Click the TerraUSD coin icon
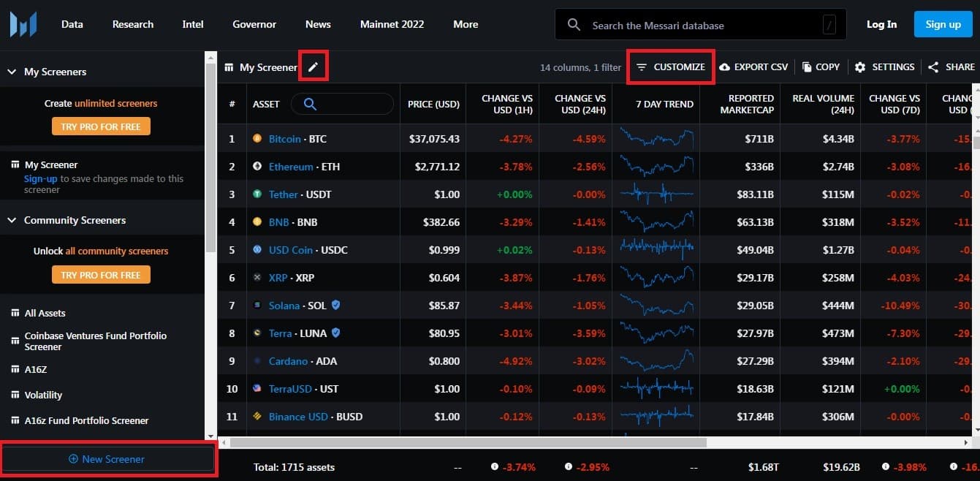980x481 pixels. 257,388
